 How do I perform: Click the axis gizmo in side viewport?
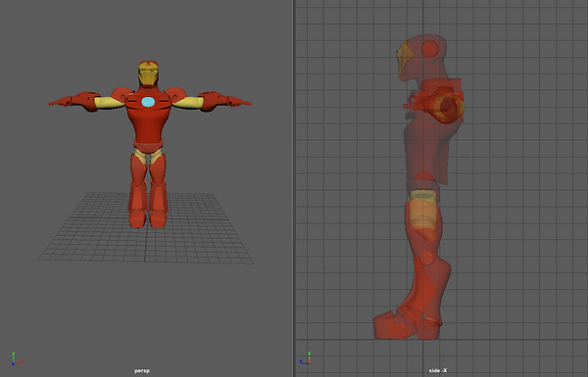click(x=306, y=357)
